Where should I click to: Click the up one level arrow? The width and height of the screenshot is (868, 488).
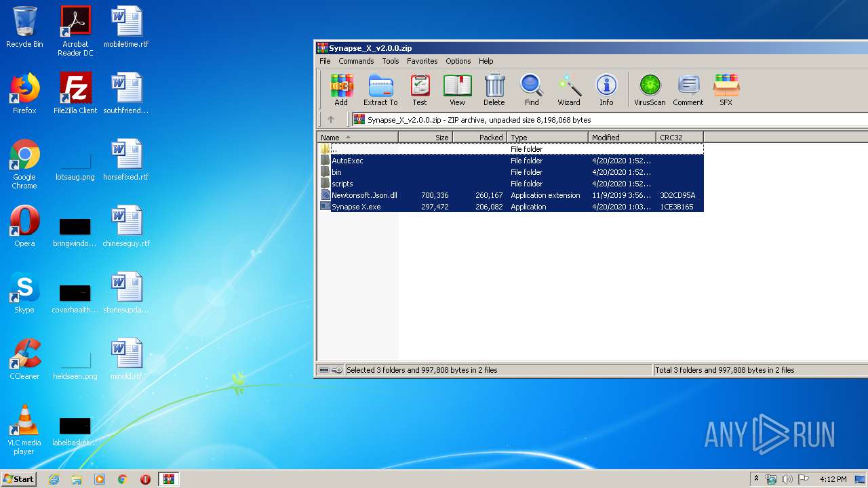click(331, 119)
